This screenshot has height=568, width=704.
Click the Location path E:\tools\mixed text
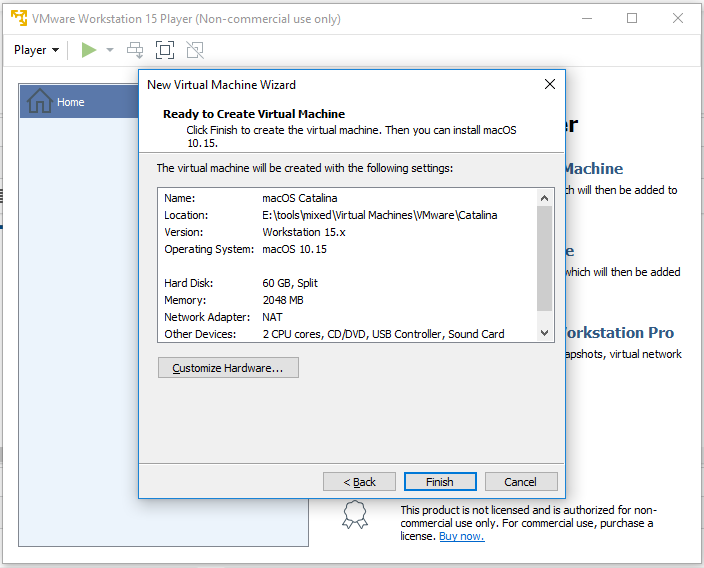(x=379, y=215)
